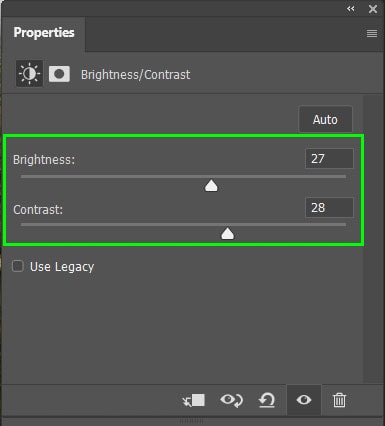Clip adjustment to layer below icon
This screenshot has width=385, height=426.
pyautogui.click(x=194, y=400)
